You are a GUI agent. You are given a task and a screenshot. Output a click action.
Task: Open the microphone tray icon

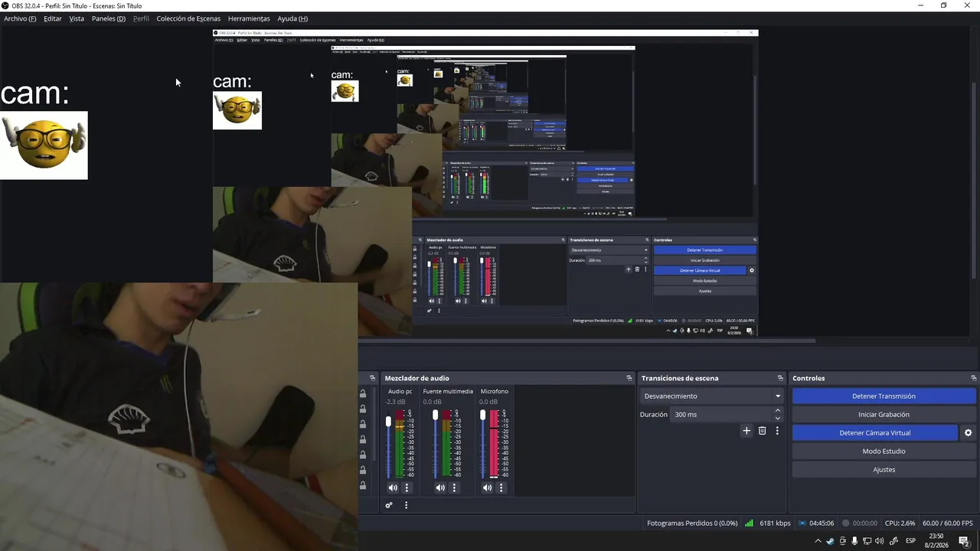click(854, 541)
